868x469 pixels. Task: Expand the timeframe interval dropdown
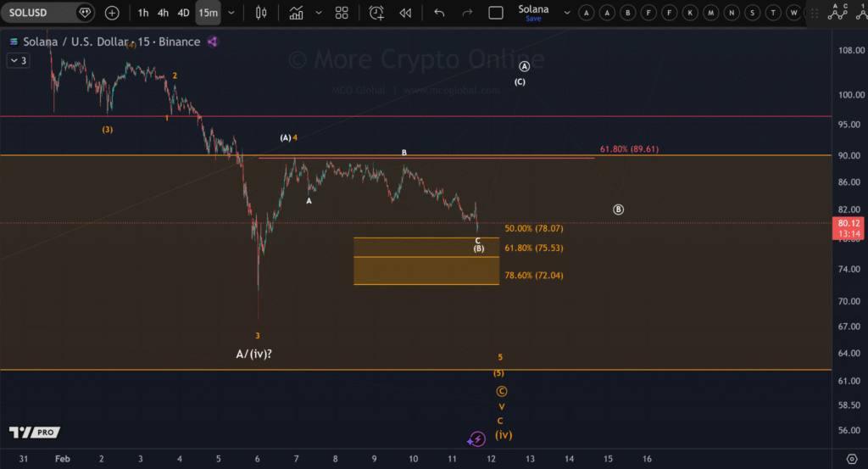pos(231,13)
